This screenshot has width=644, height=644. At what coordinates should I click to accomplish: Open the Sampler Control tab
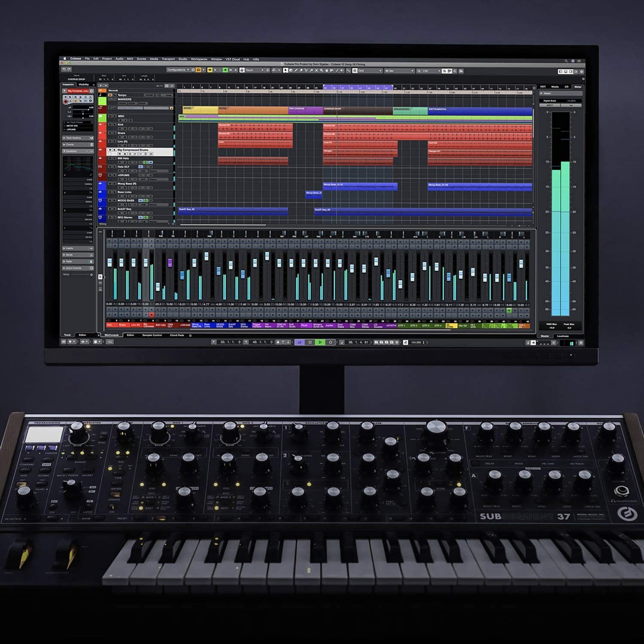[152, 335]
